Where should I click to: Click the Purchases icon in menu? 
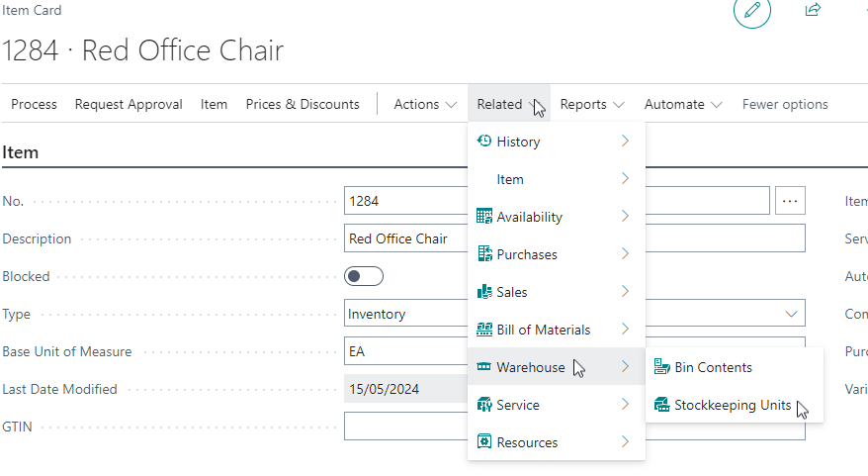(484, 253)
